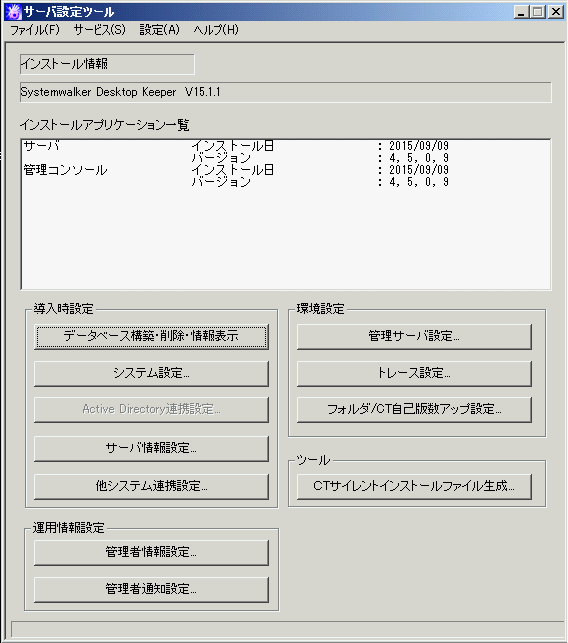Image resolution: width=568 pixels, height=643 pixels.
Task: Maximize the サーバ設定ツール window
Action: (x=538, y=12)
